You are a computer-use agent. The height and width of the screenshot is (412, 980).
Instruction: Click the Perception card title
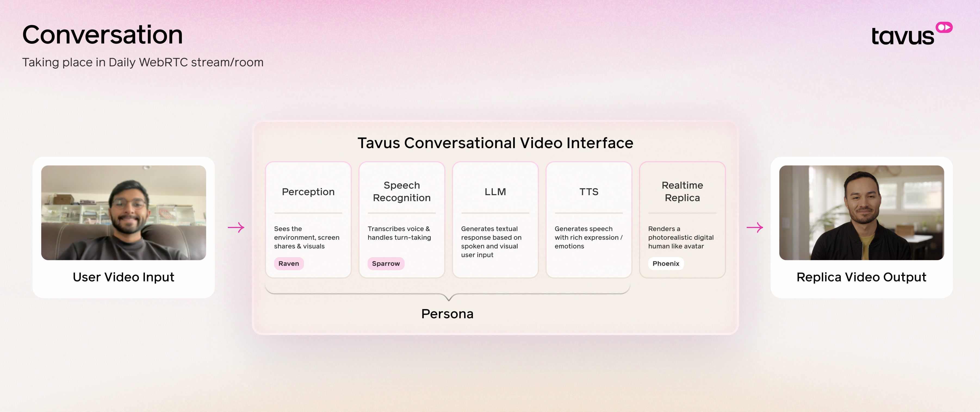point(308,192)
